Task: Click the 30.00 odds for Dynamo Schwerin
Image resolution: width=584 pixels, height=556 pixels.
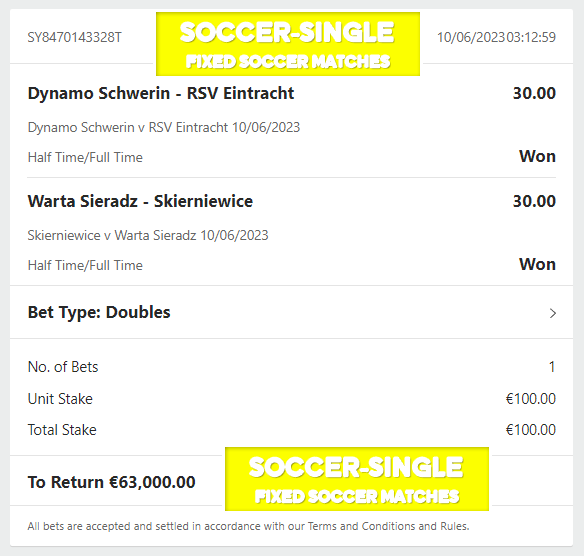Action: click(534, 93)
